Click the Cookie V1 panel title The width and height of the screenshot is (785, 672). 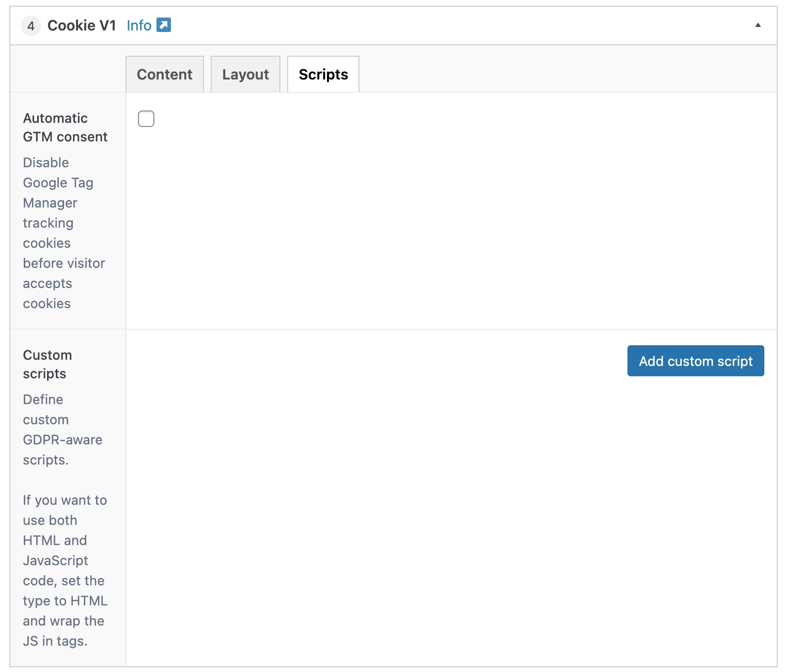tap(82, 25)
